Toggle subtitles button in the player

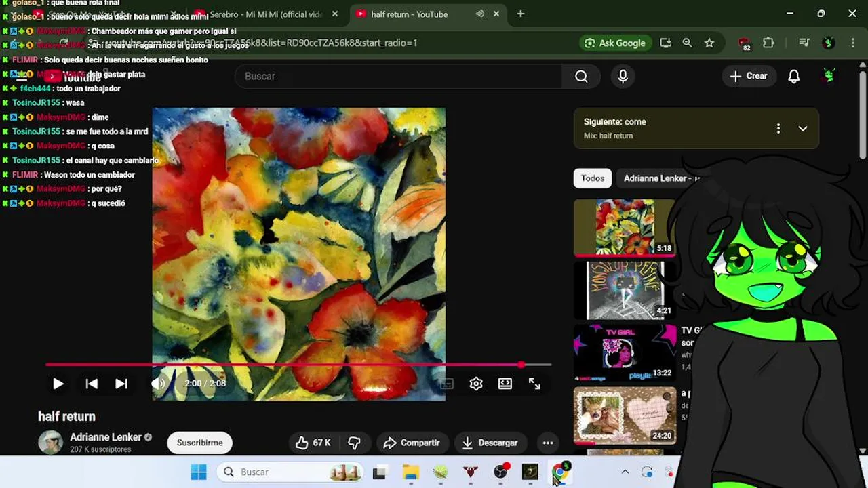[446, 384]
